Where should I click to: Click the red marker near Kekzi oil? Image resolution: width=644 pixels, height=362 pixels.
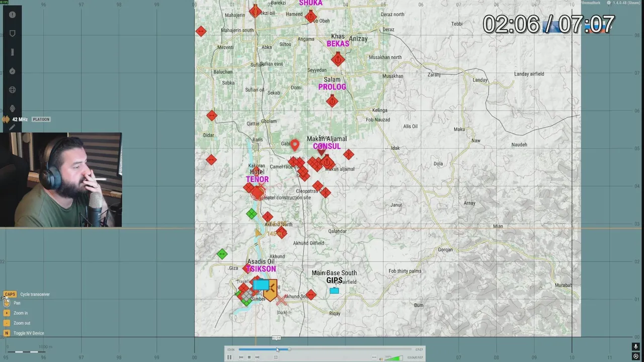[255, 11]
